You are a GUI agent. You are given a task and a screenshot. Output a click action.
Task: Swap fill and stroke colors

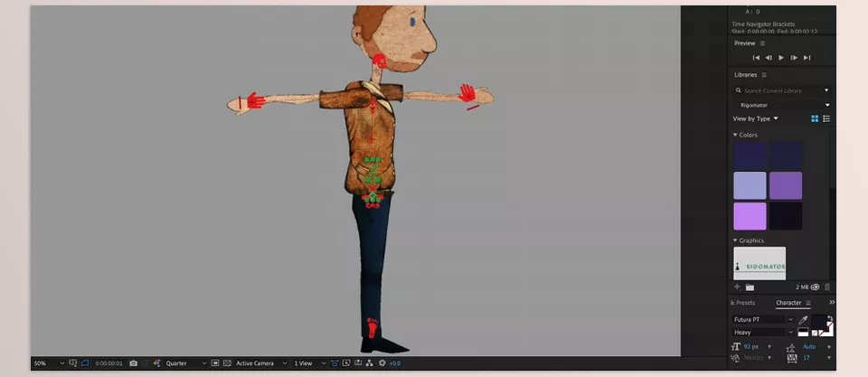(x=830, y=319)
